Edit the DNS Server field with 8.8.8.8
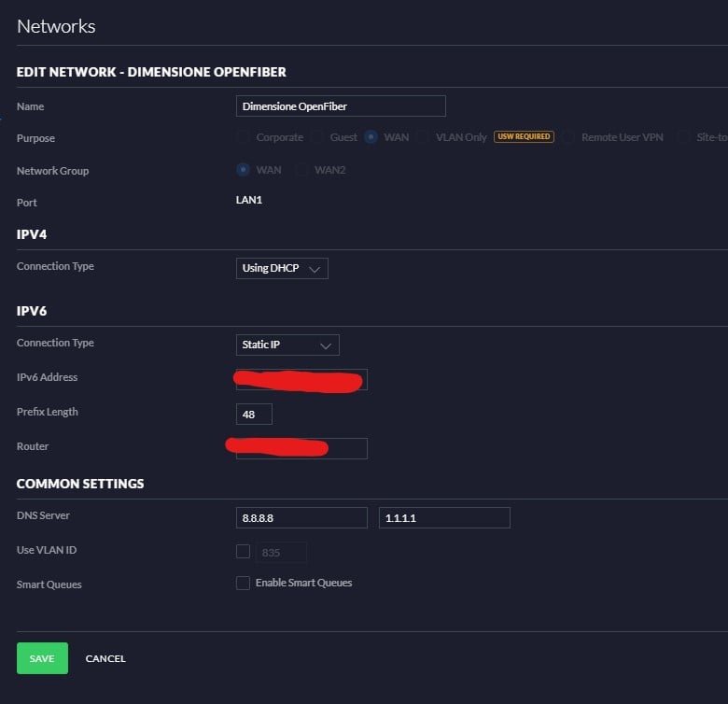Screen dimensions: 728x704 point(301,517)
